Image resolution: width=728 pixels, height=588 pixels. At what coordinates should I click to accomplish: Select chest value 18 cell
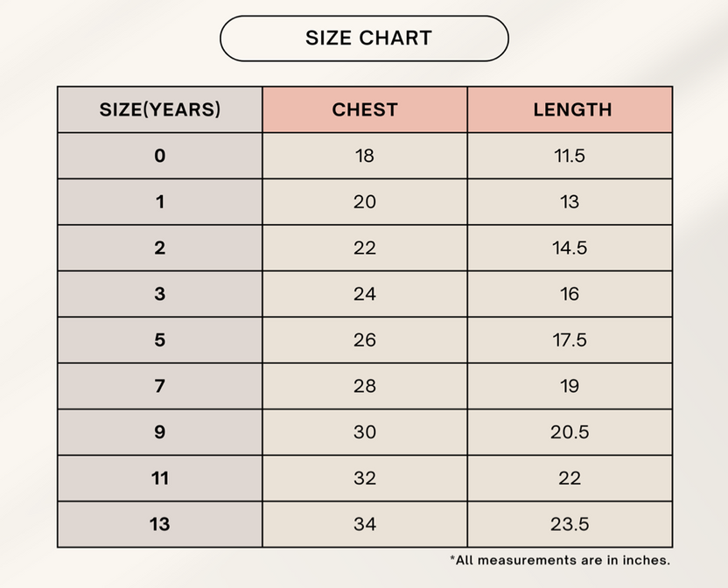point(365,156)
